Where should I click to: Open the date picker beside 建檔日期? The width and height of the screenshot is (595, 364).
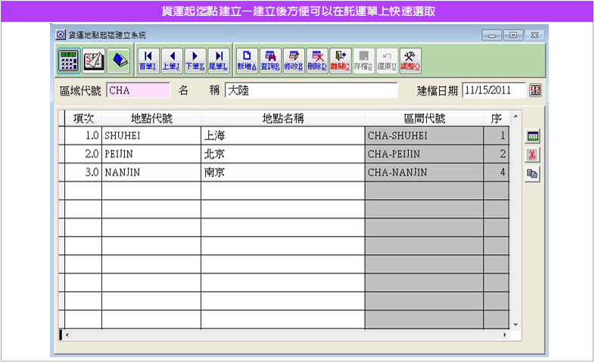coord(535,90)
